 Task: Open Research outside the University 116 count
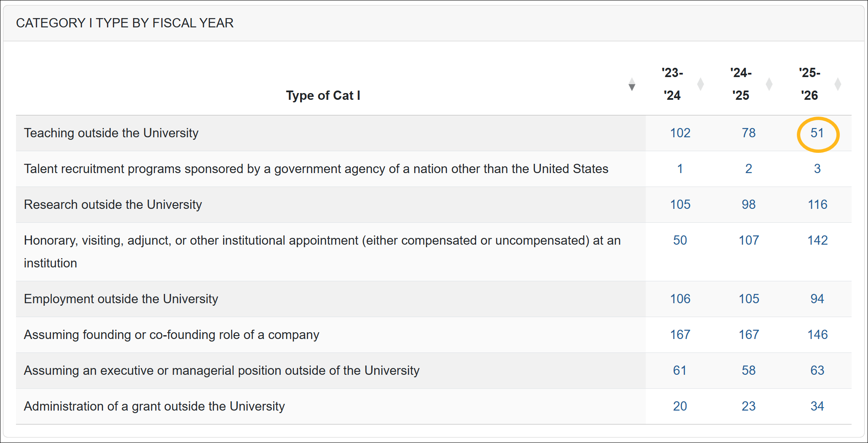click(x=817, y=205)
